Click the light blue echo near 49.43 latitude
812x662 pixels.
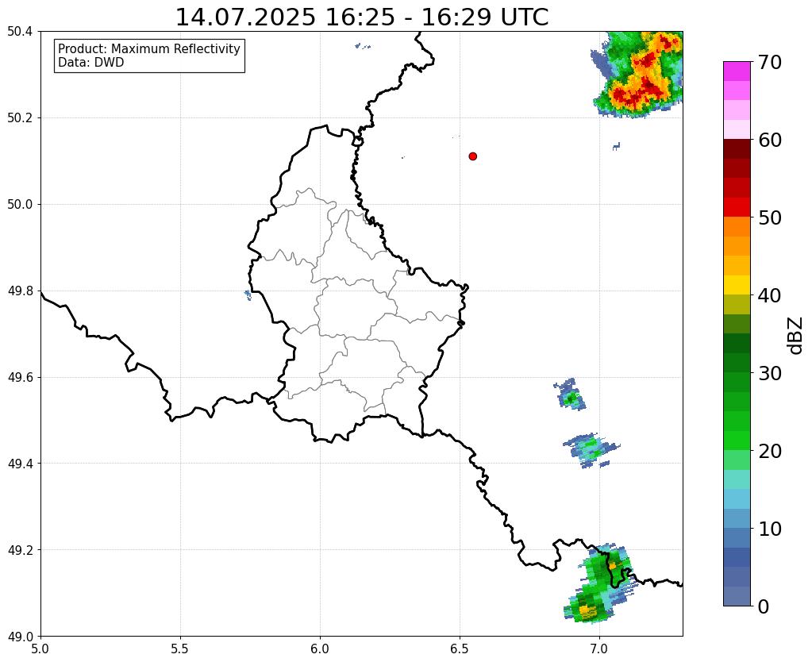click(591, 449)
